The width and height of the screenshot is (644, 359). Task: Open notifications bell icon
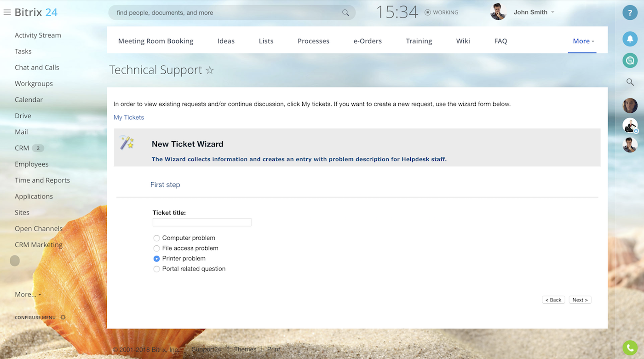tap(630, 39)
